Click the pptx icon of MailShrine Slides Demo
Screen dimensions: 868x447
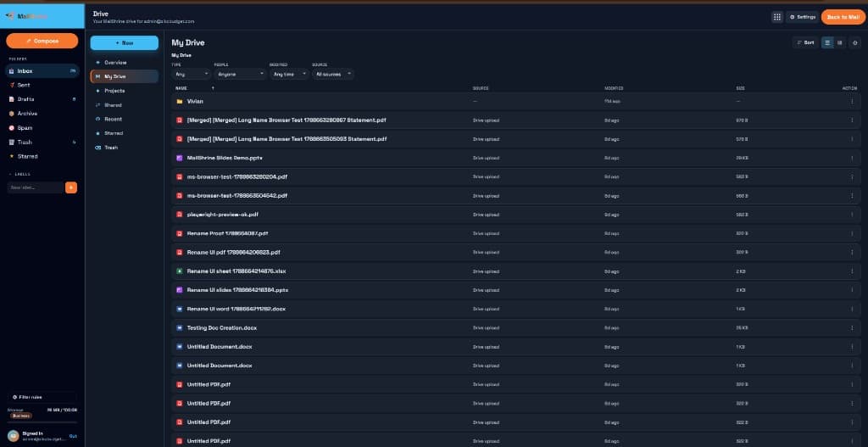pyautogui.click(x=180, y=158)
